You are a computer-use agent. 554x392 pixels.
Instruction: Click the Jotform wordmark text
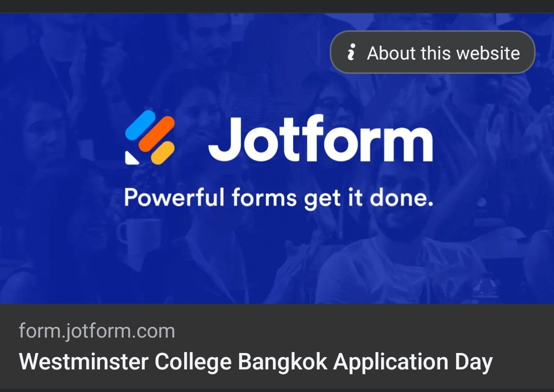click(321, 139)
